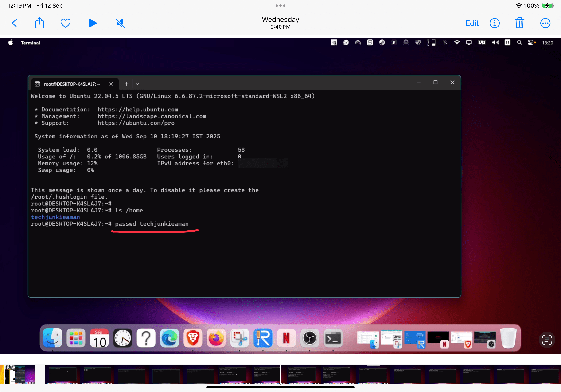Screen dimensions: 561x392
Task: Go back with the left chevron
Action: 15,23
